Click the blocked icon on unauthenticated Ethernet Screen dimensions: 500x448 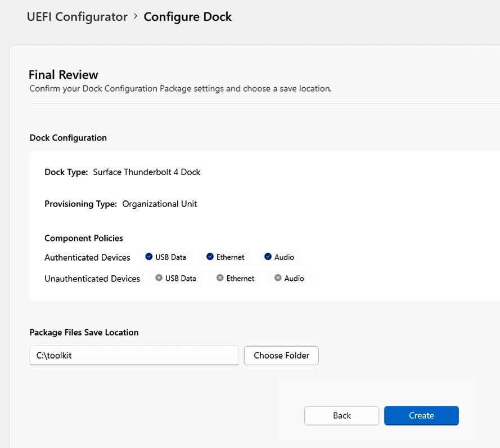pyautogui.click(x=219, y=278)
